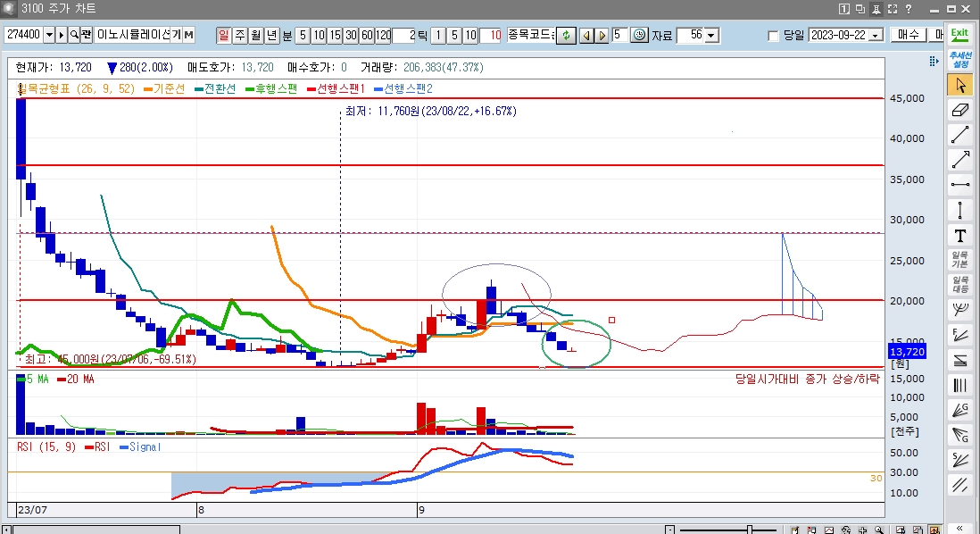Viewport: 980px width, 534px height.
Task: Switch chart to weekly (주) period
Action: 239,35
